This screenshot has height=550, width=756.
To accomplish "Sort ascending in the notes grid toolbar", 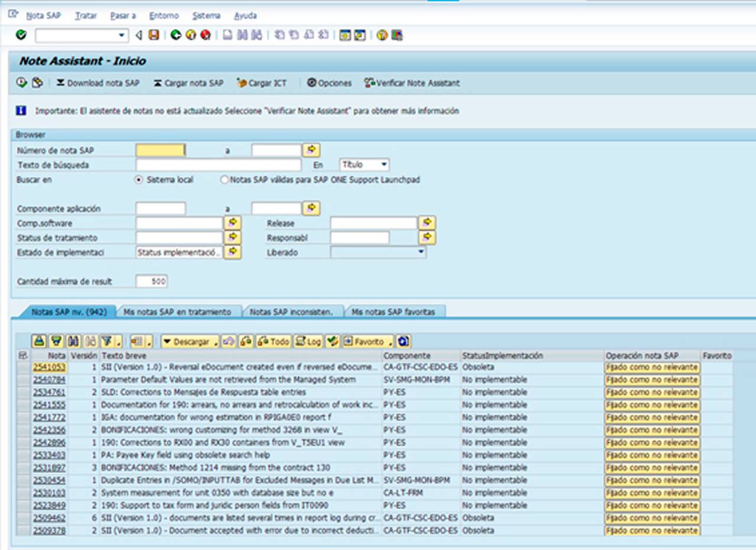I will pyautogui.click(x=39, y=341).
